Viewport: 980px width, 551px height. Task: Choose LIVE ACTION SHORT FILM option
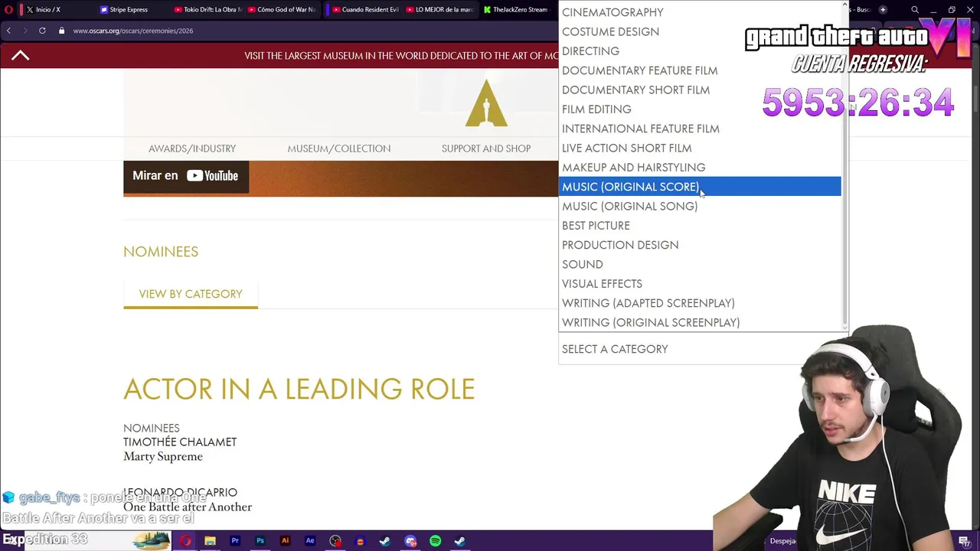pyautogui.click(x=700, y=148)
